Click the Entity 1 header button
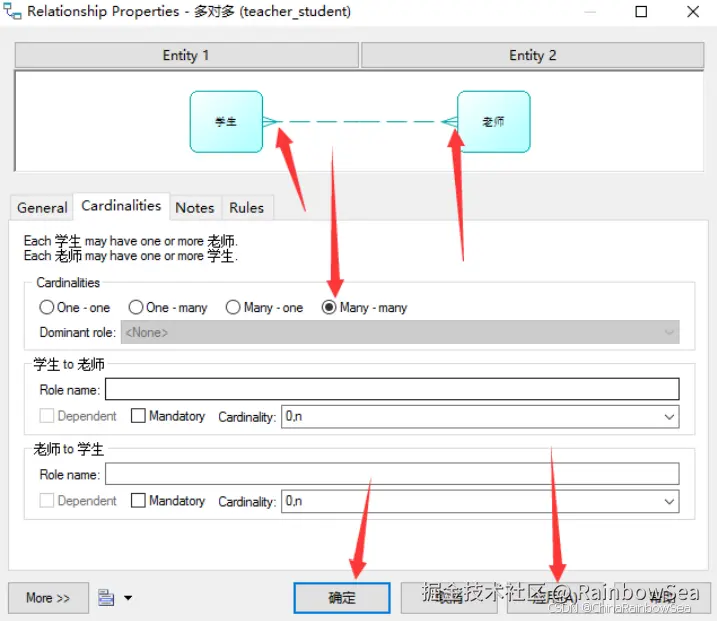The image size is (717, 621). point(187,55)
